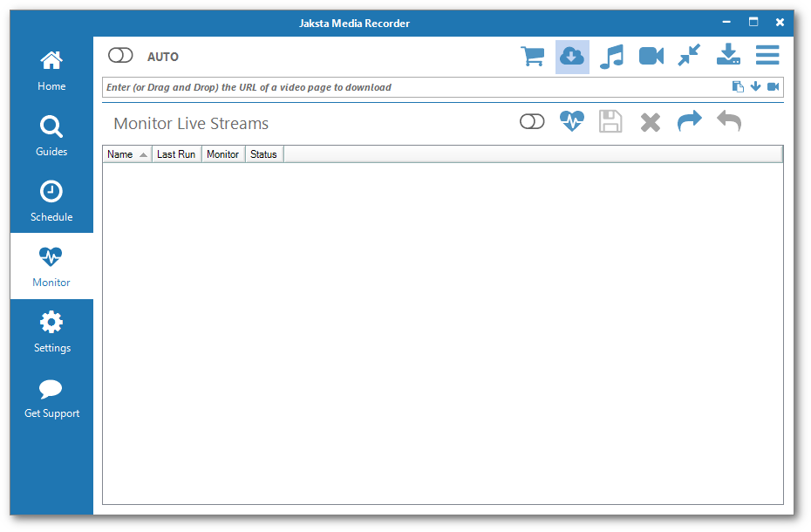
Task: Click the Monitor column header
Action: (x=223, y=154)
